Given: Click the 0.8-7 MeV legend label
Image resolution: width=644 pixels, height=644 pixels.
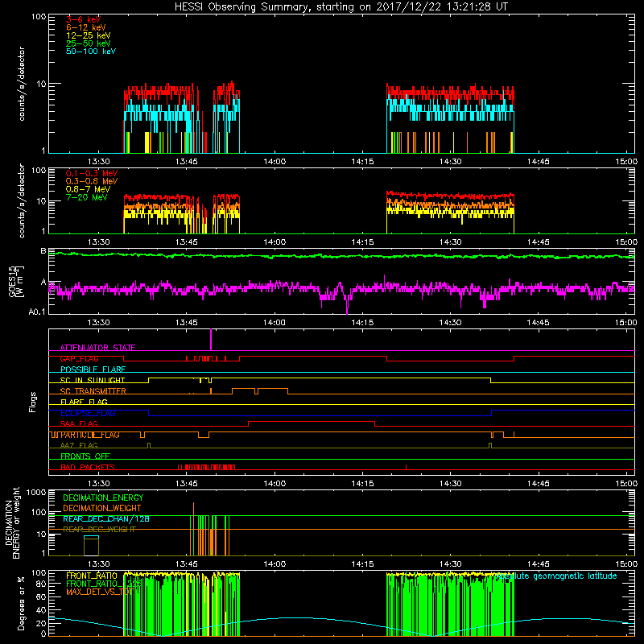Looking at the screenshot, I should pos(88,189).
